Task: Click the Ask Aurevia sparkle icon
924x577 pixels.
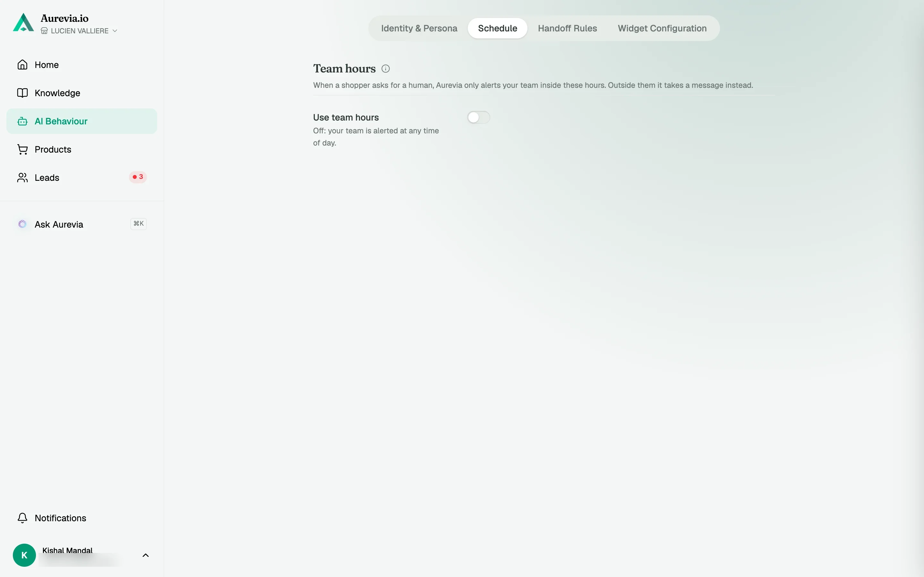Action: 22,224
